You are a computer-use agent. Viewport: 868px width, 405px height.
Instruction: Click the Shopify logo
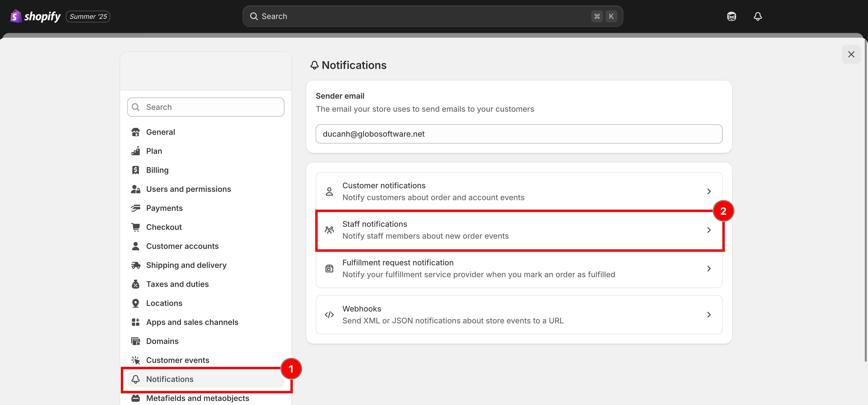[x=35, y=16]
